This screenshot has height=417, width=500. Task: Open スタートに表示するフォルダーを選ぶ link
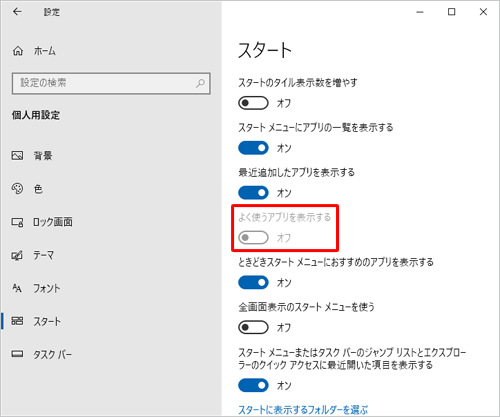303,410
